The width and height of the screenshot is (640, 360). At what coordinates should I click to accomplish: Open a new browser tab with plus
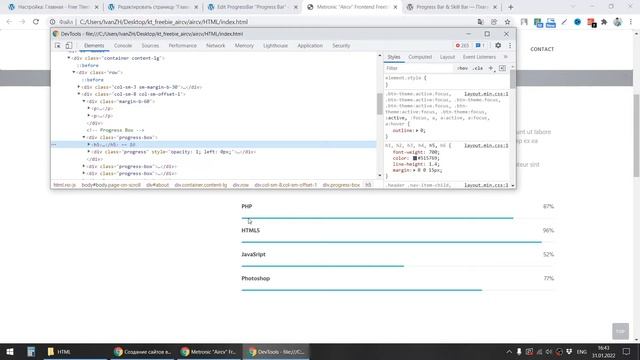click(x=511, y=7)
